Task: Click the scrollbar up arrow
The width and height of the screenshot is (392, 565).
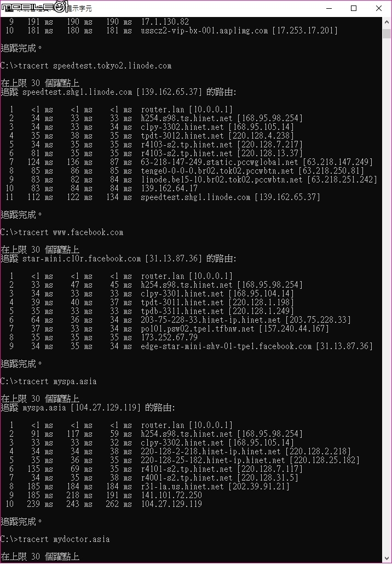Action: click(387, 21)
